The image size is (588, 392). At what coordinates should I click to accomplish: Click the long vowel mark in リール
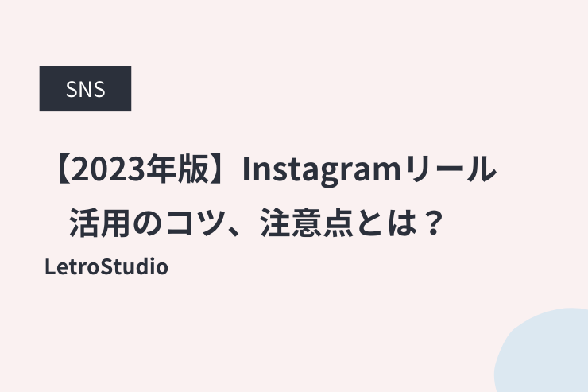[x=451, y=169]
